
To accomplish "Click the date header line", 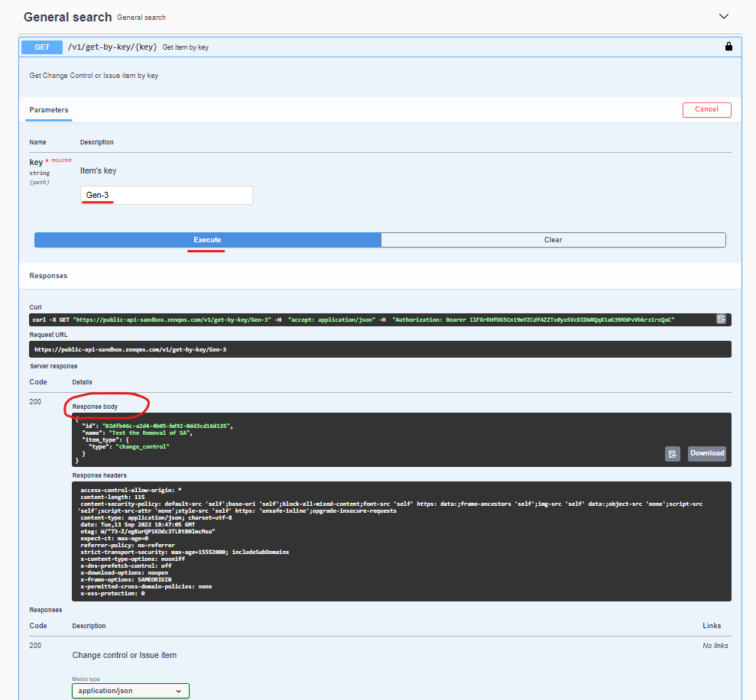I will coord(138,524).
